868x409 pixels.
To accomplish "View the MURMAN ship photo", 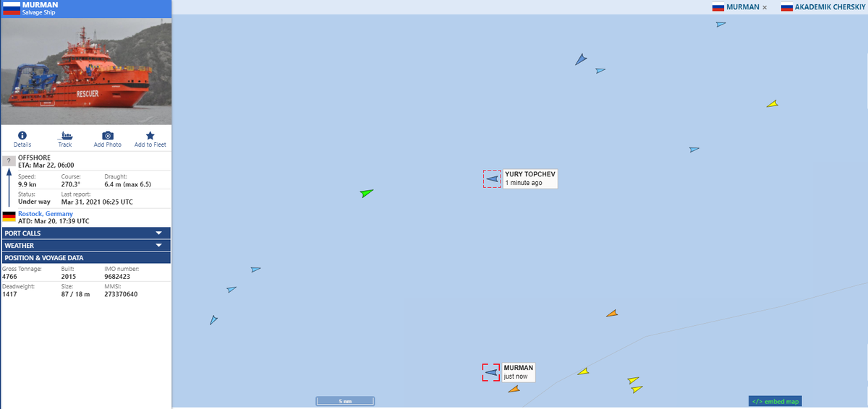I will (86, 72).
